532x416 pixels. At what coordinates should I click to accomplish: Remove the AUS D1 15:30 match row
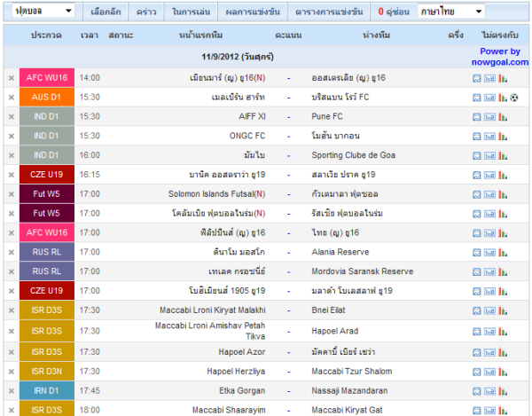12,98
